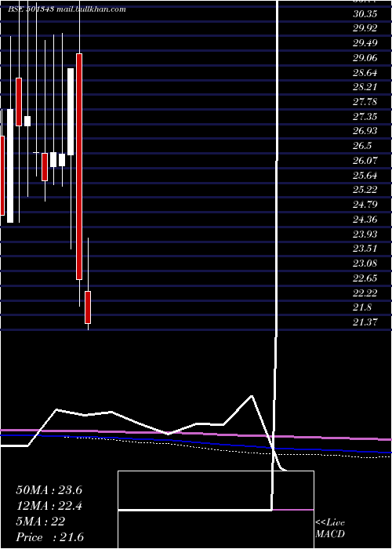Click the 29.06 price axis label

click(365, 58)
